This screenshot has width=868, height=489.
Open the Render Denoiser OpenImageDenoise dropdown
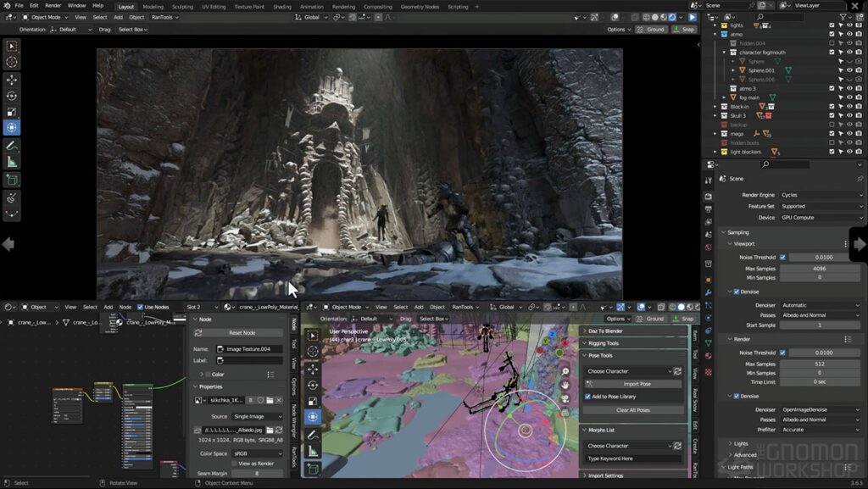tap(821, 410)
